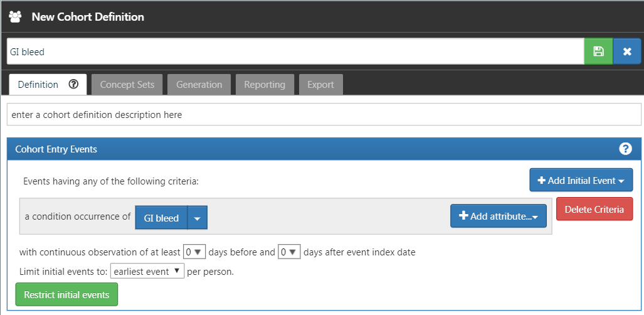
Task: Click 'Limit initial events to:' label
Action: (63, 272)
